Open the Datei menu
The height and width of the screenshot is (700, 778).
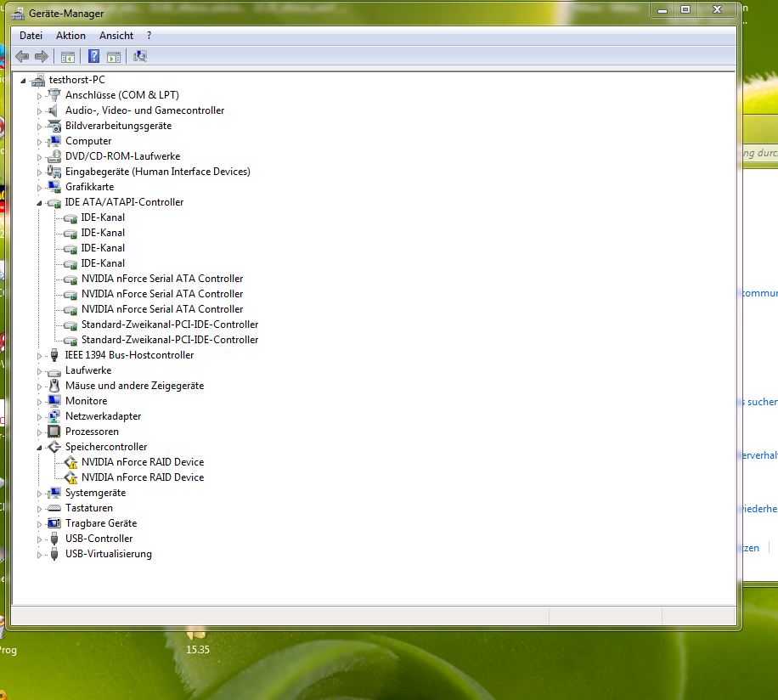(x=31, y=36)
